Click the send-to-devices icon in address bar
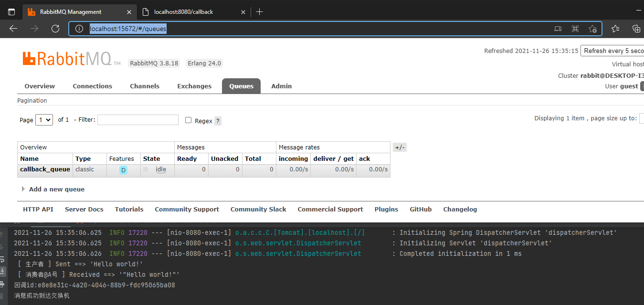 pyautogui.click(x=558, y=29)
